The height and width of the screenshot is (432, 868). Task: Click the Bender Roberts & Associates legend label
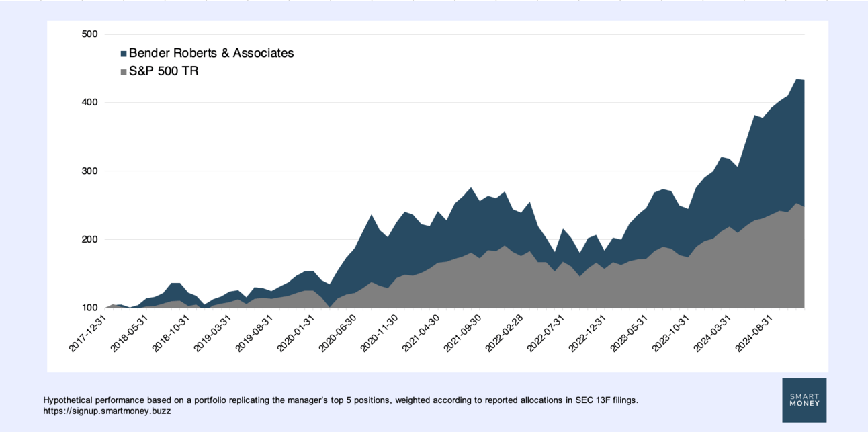click(211, 53)
